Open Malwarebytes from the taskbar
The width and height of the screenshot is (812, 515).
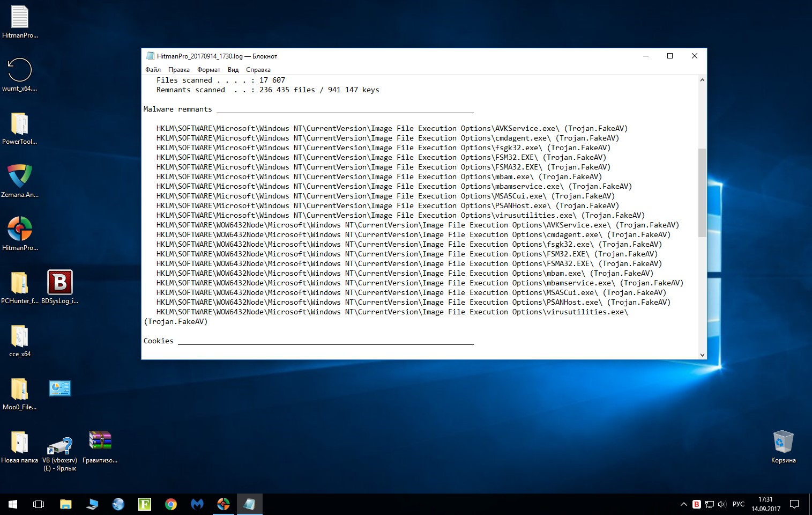[197, 504]
